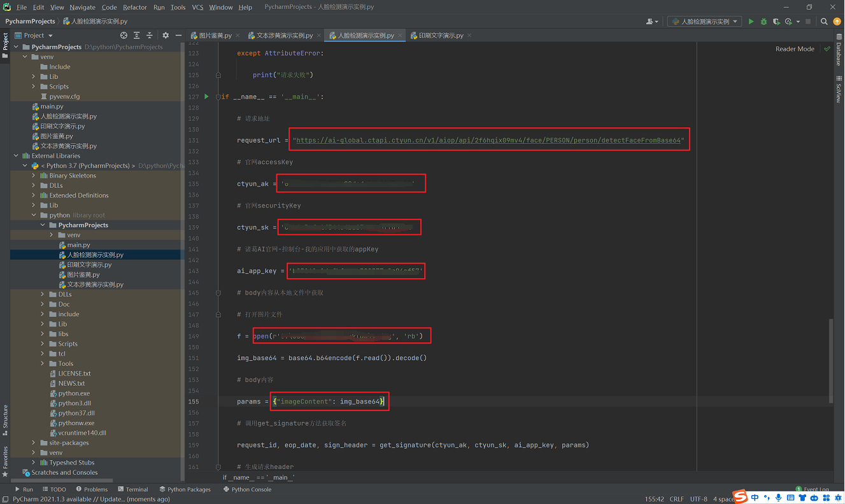Close the 文本涉黄演示实例.py editor tab
Screen dimensions: 845x504
(319, 36)
